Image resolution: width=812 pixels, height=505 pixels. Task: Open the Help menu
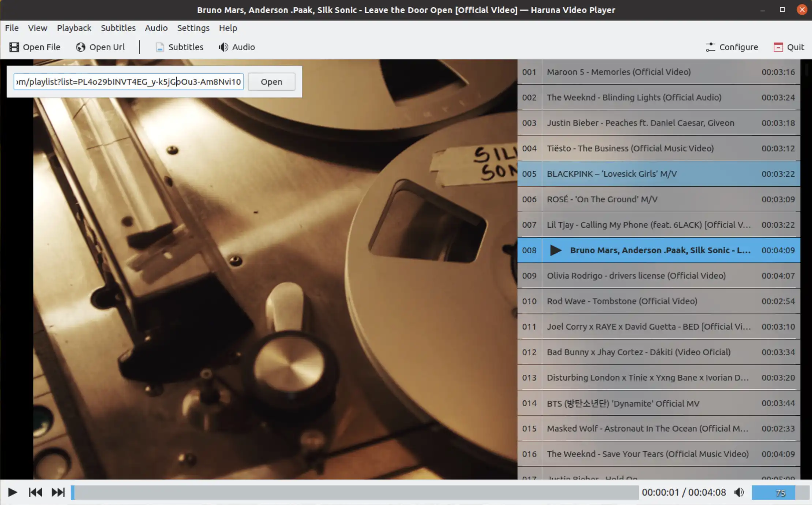coord(228,28)
